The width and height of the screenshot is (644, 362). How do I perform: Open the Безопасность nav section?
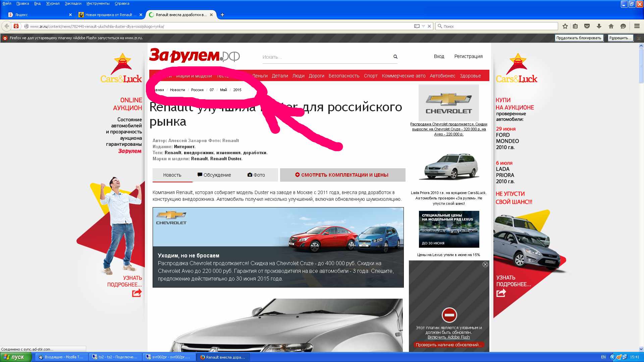[344, 76]
